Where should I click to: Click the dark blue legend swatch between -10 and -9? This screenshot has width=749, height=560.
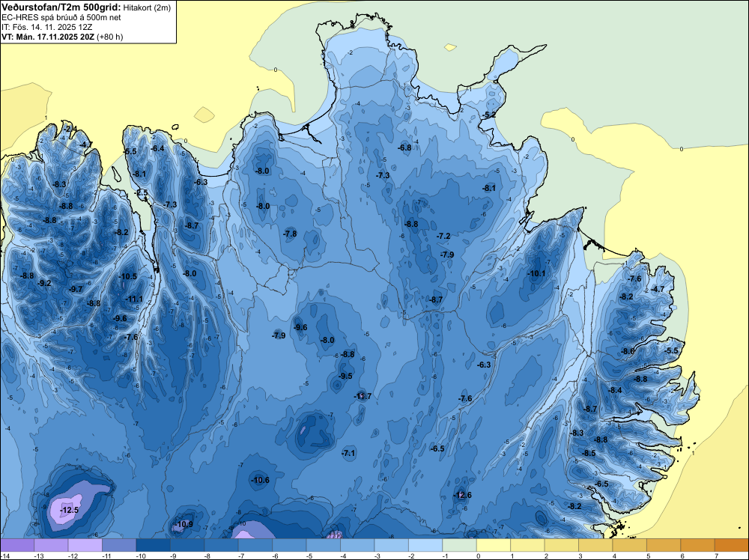[x=154, y=545]
